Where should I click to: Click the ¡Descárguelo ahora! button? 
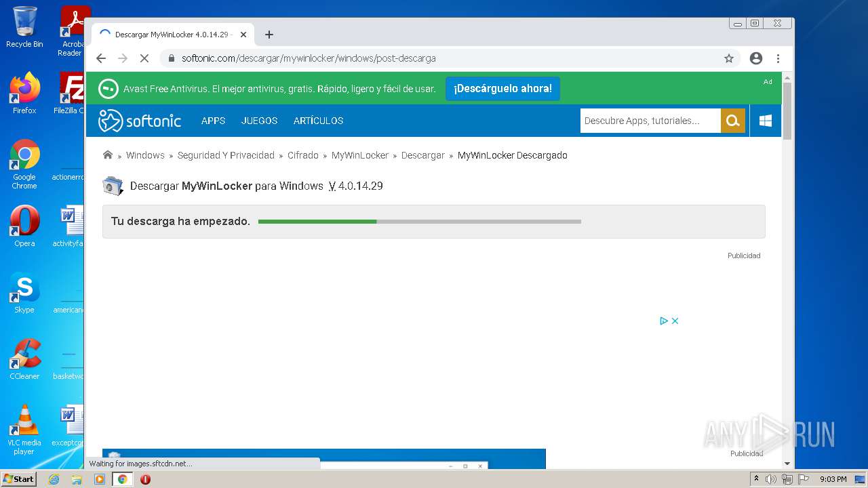pos(502,89)
